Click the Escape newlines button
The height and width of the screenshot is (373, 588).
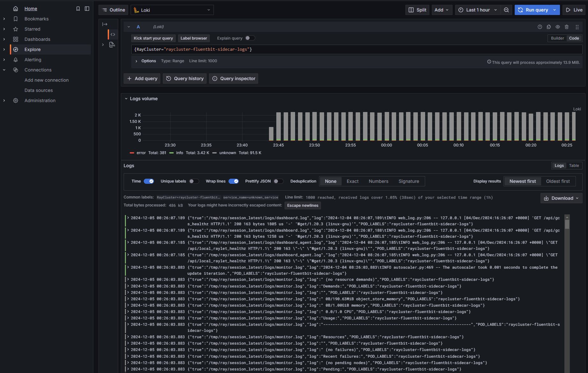coord(303,205)
